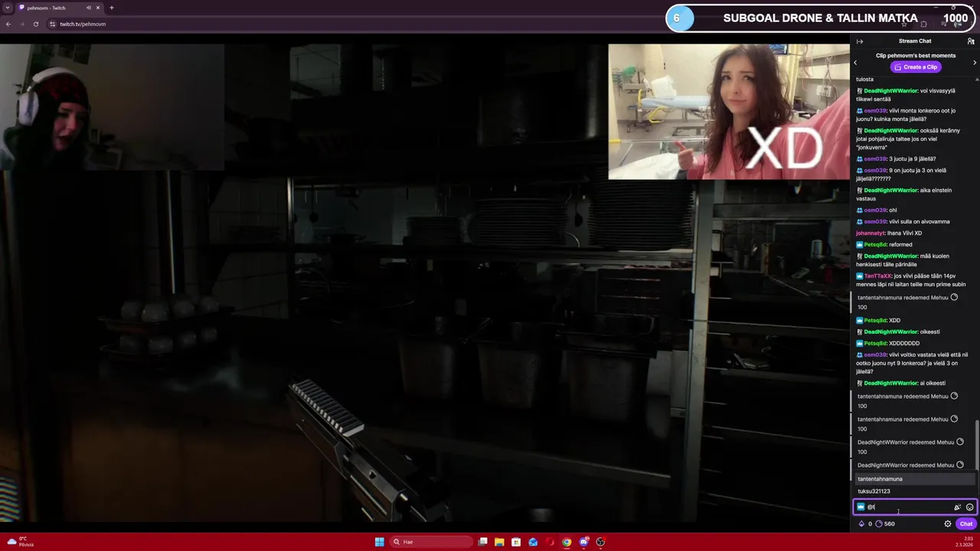Open the weather widget on taskbar
Viewport: 980px width, 551px height.
pos(21,542)
